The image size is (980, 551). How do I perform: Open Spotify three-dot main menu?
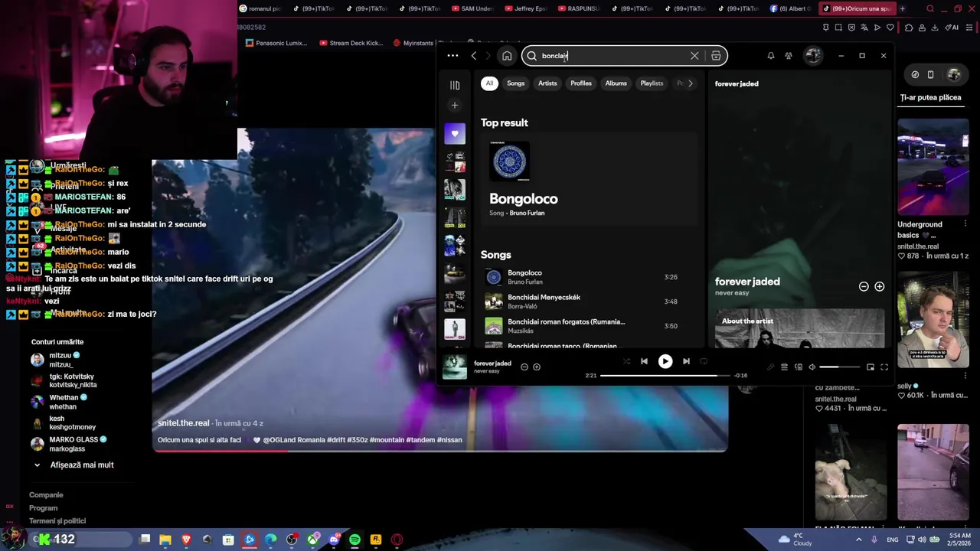coord(452,55)
